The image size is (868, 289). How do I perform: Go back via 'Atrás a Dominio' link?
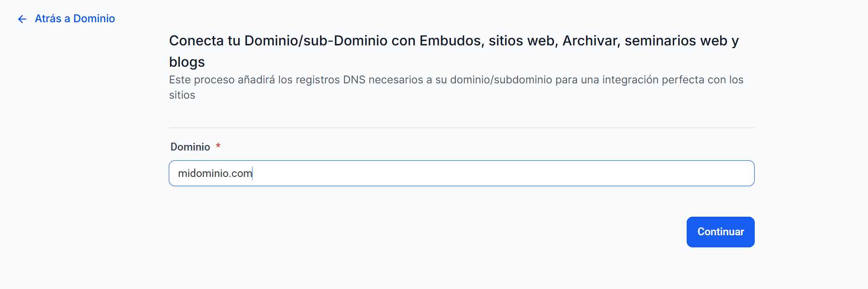point(74,19)
